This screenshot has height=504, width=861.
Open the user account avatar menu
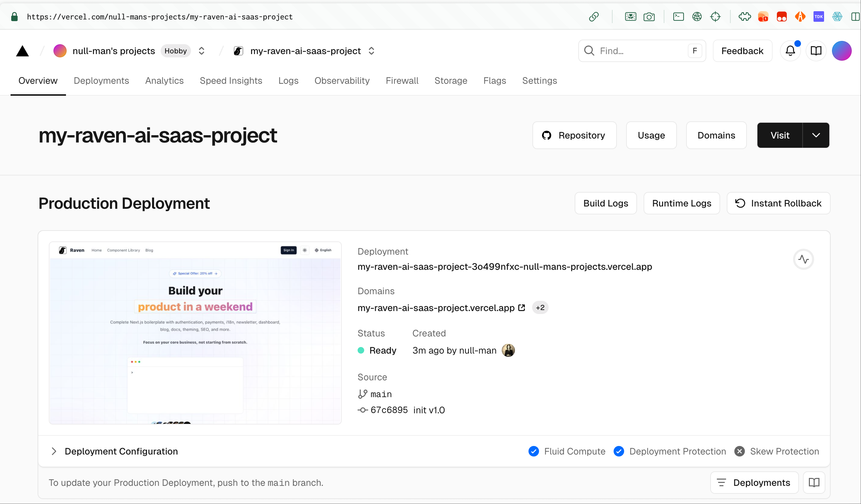pos(842,51)
